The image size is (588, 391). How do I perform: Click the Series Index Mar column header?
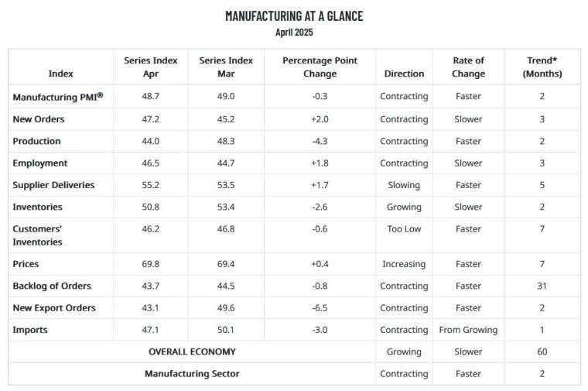click(226, 67)
